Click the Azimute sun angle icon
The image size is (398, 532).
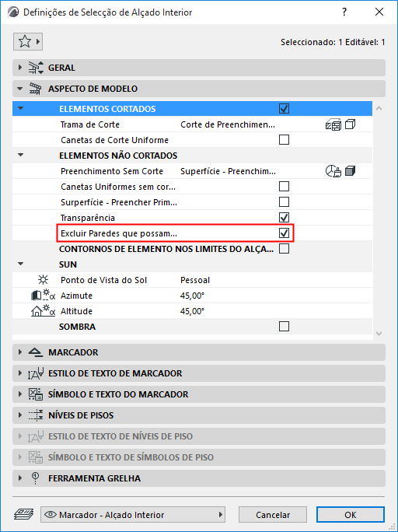[x=43, y=296]
